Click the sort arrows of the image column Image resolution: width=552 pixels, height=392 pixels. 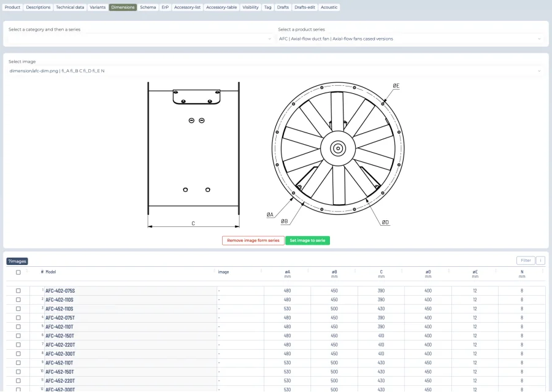(261, 271)
